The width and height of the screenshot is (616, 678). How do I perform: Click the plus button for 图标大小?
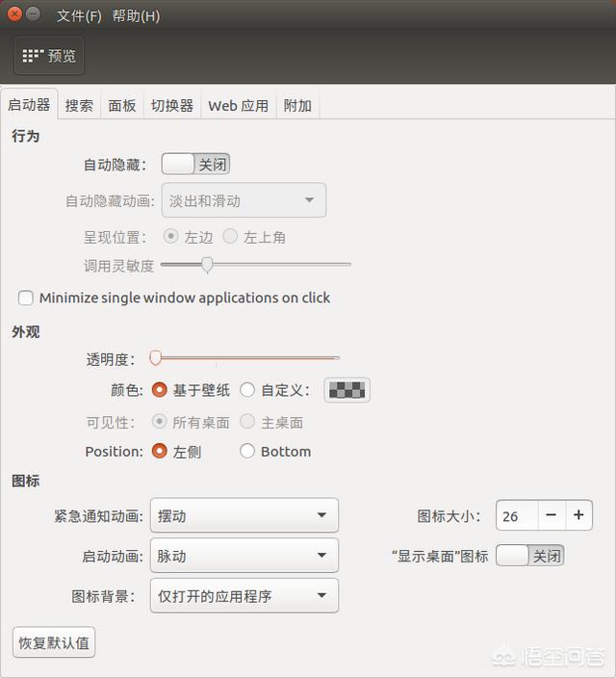(578, 515)
